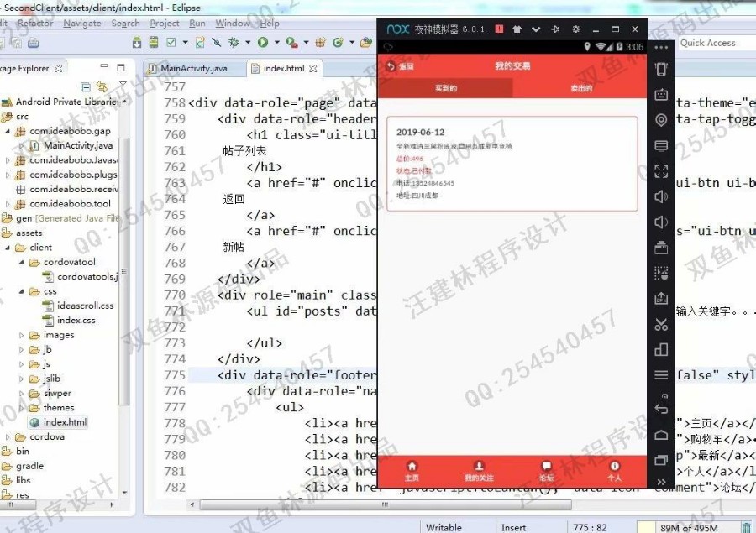Expand the jslib folder

[21, 379]
